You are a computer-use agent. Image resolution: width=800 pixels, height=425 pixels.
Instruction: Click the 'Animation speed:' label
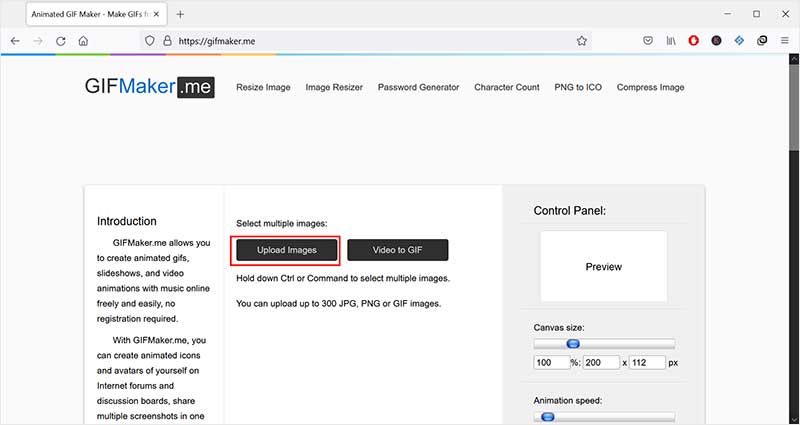pos(568,401)
